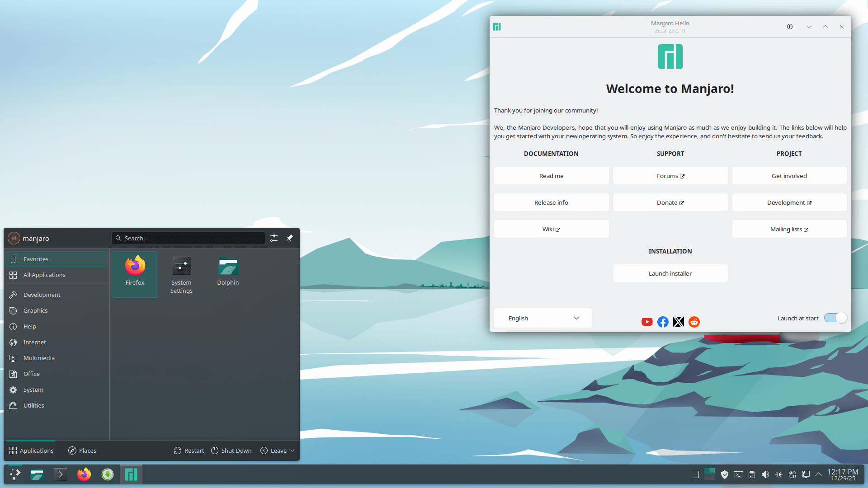Open the X social media link
Viewport: 868px width, 488px height.
pyautogui.click(x=678, y=322)
